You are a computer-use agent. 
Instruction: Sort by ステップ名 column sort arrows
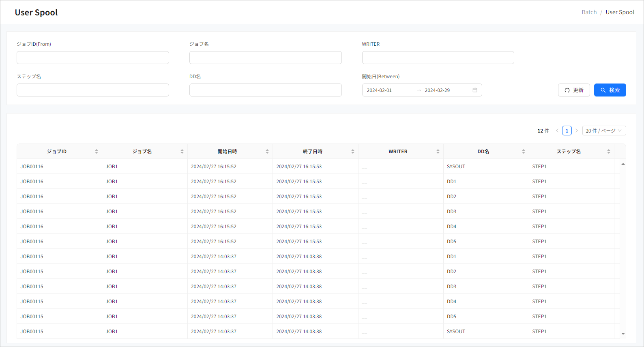pos(609,151)
